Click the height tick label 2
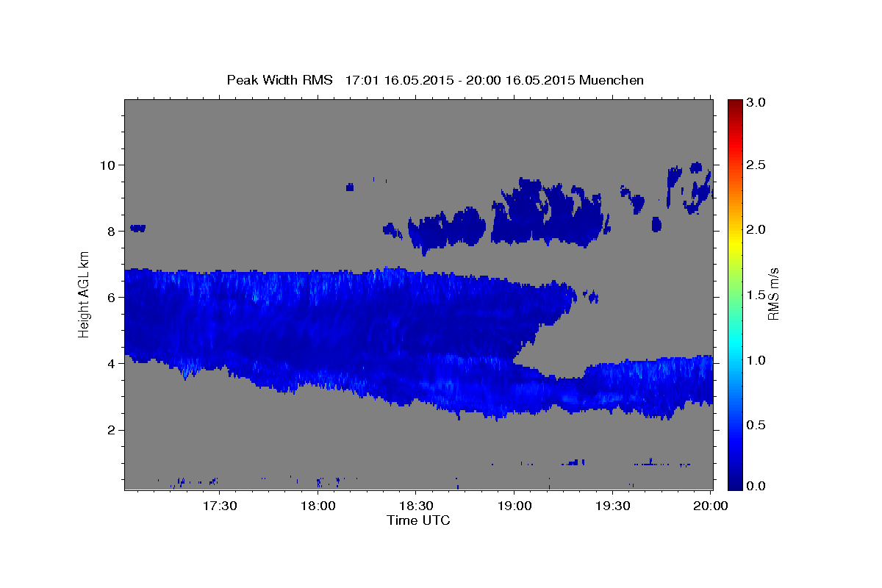This screenshot has height=588, width=882. click(x=113, y=430)
